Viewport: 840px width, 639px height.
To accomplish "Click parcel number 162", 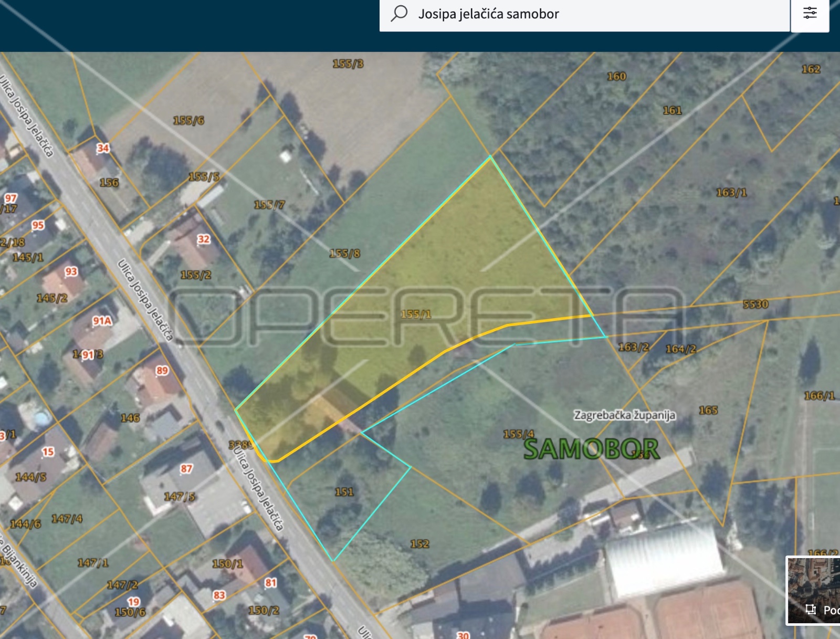I will 811,69.
